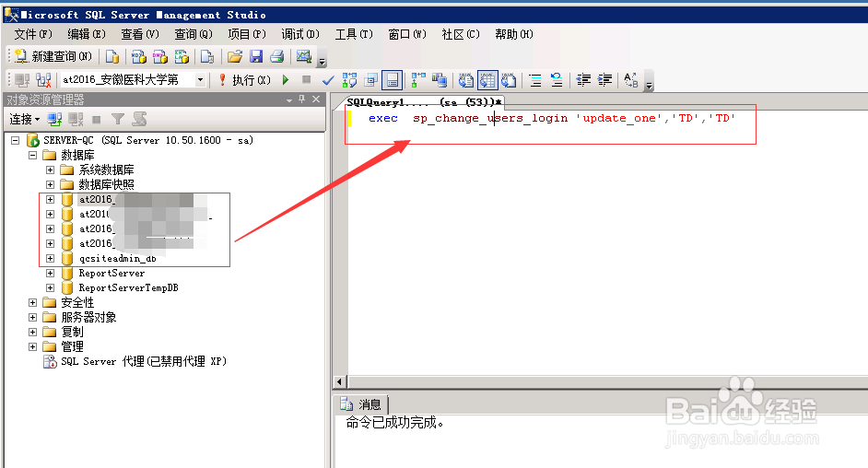Open the Connect (连接) dropdown
This screenshot has width=868, height=468.
[24, 119]
